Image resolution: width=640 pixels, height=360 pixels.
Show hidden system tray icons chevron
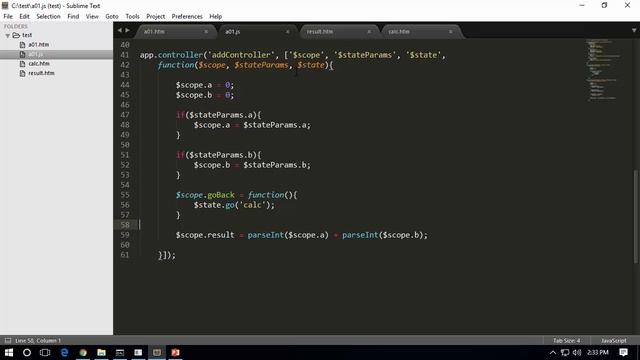pyautogui.click(x=553, y=352)
